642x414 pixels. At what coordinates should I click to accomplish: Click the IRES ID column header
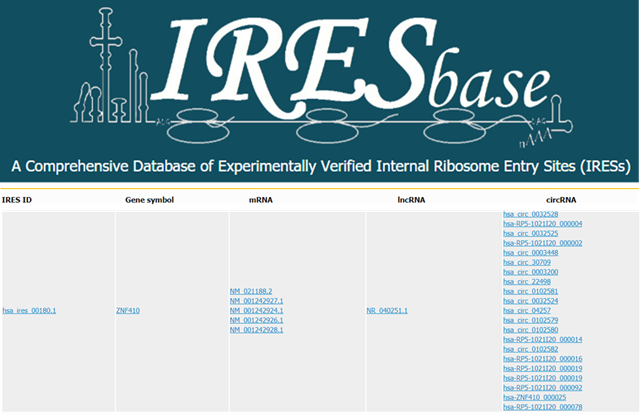(17, 200)
